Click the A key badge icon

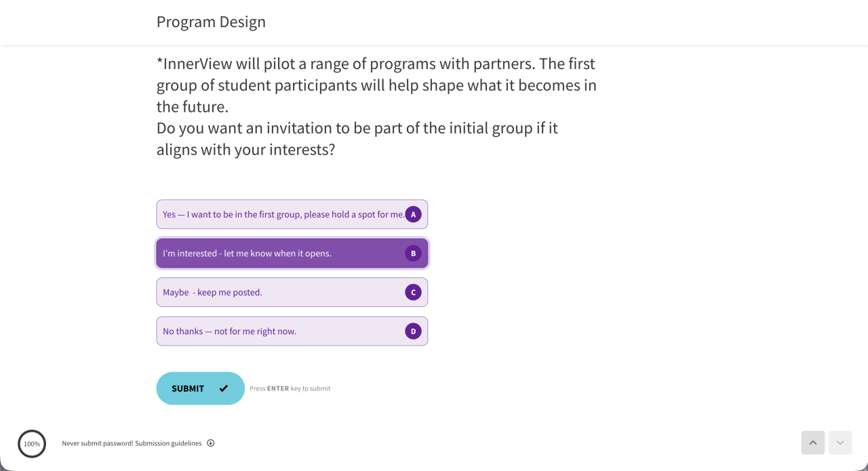[x=413, y=214]
